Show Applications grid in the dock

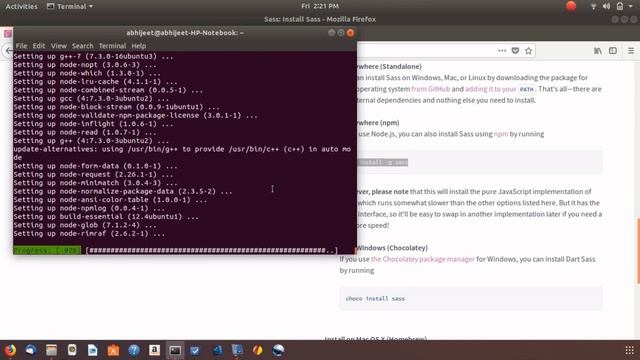pyautogui.click(x=629, y=350)
